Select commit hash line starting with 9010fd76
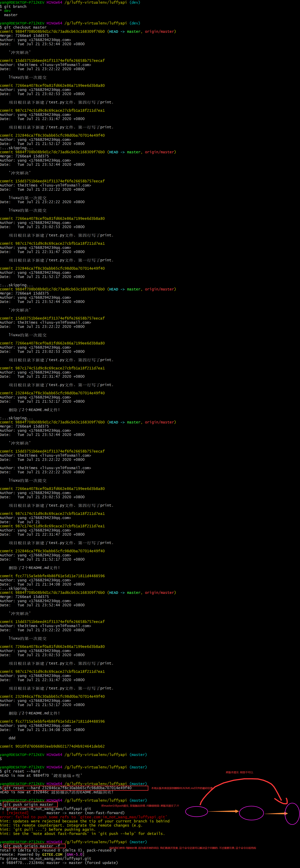300x868 pixels. coord(53,746)
